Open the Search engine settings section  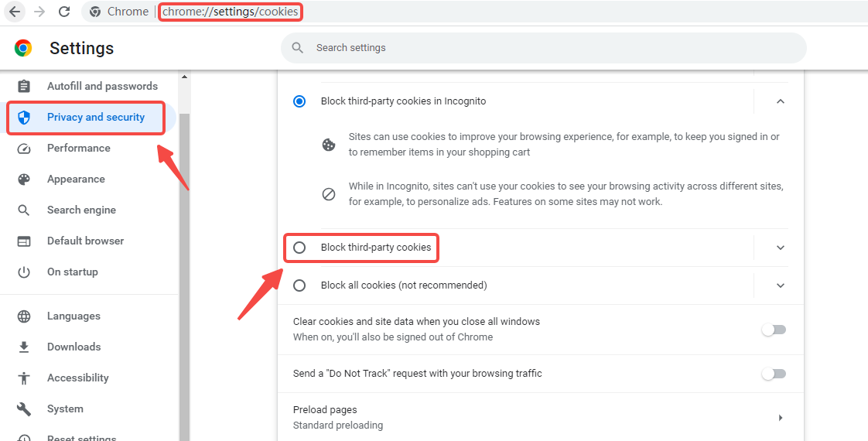pos(81,210)
